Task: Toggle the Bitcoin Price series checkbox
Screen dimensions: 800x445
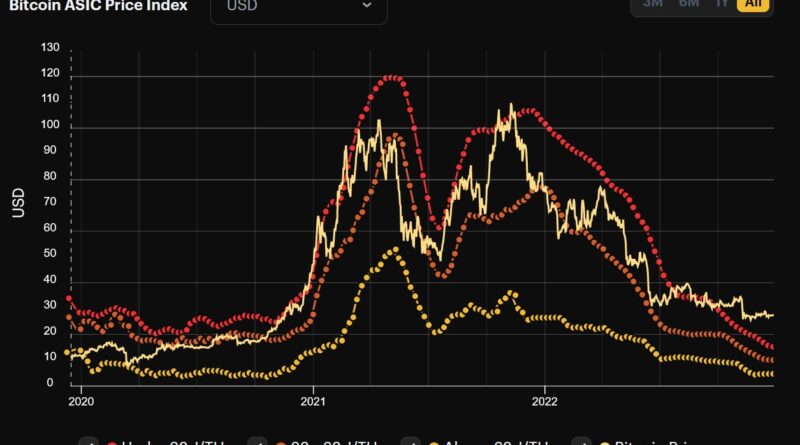Action: (581, 441)
